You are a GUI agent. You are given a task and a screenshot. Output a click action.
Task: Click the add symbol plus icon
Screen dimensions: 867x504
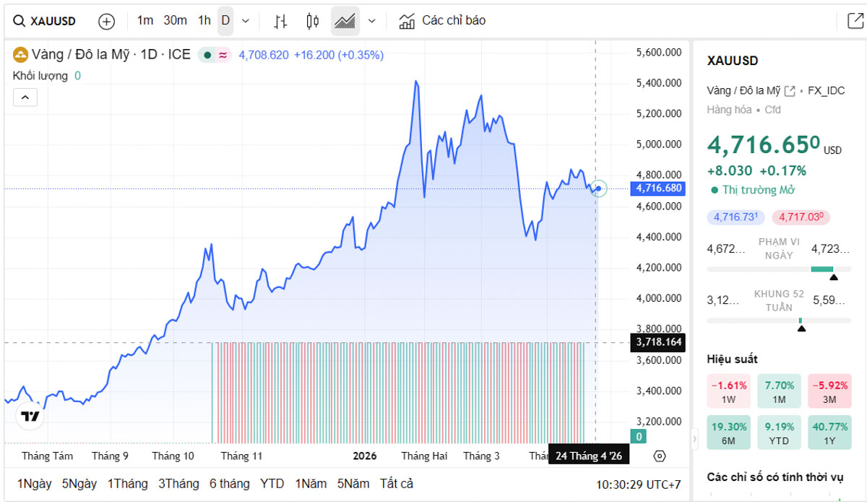tap(106, 21)
